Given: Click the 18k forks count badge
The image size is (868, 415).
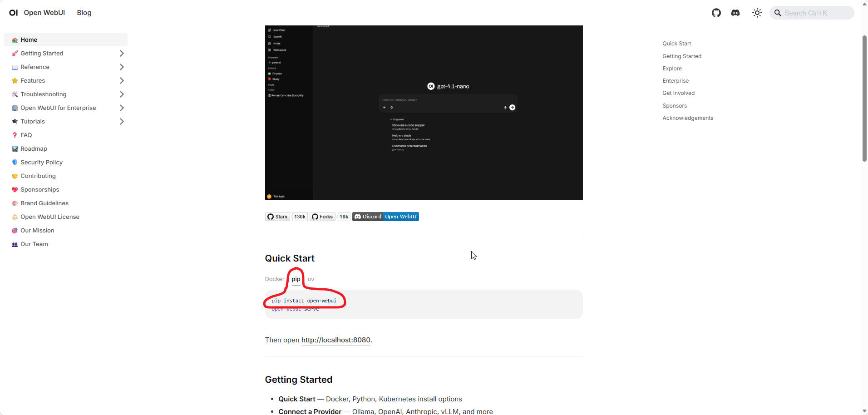Looking at the screenshot, I should click(x=344, y=217).
